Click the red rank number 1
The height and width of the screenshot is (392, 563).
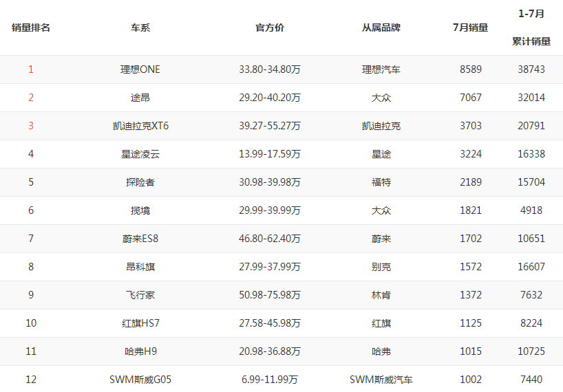coord(31,69)
